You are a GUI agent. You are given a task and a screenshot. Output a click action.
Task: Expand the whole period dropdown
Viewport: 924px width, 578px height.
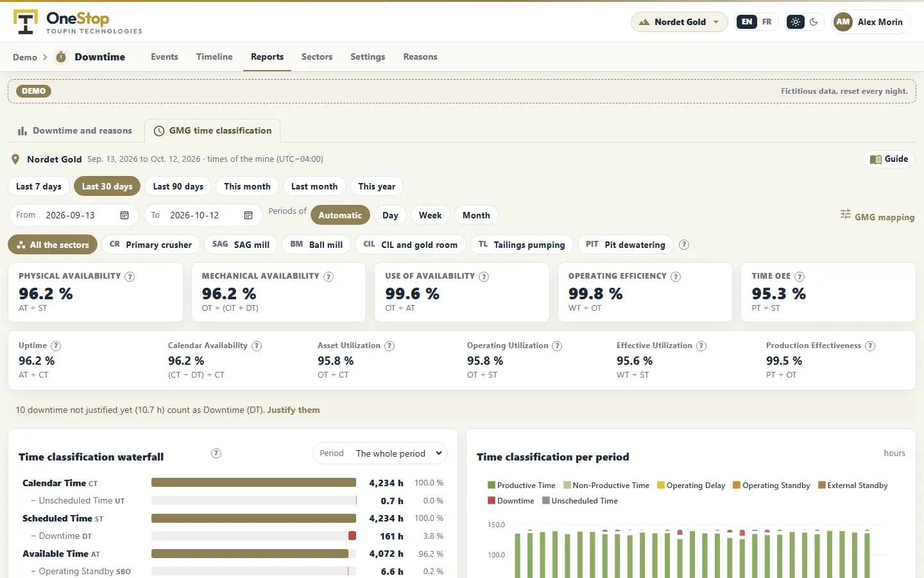click(x=380, y=453)
